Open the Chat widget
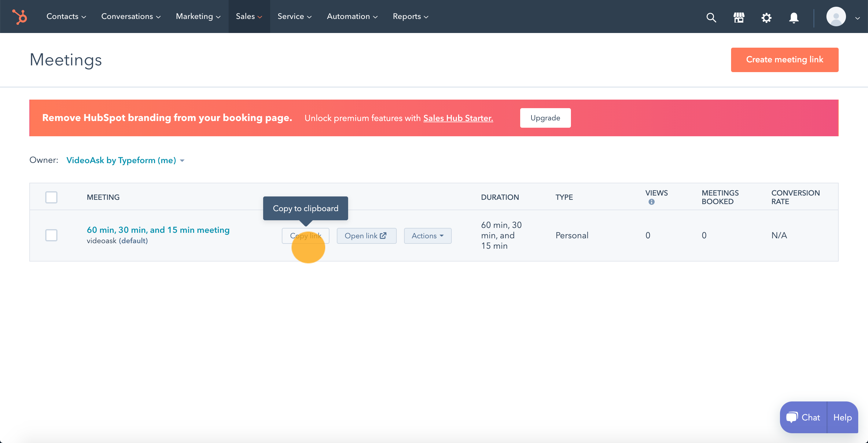The image size is (868, 443). pos(803,417)
